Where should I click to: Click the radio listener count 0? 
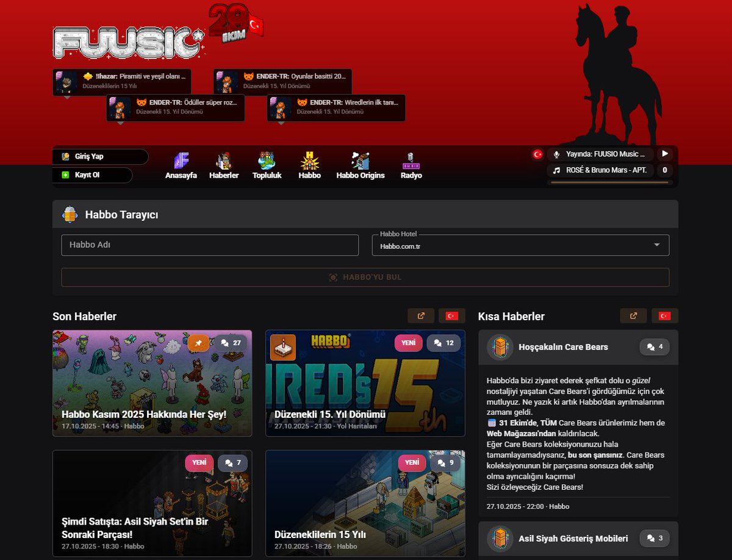click(665, 170)
